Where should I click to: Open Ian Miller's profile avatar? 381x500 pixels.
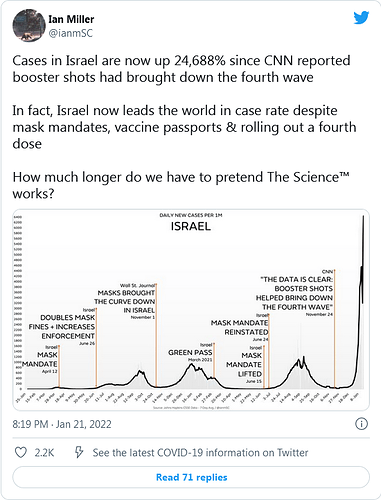29,25
